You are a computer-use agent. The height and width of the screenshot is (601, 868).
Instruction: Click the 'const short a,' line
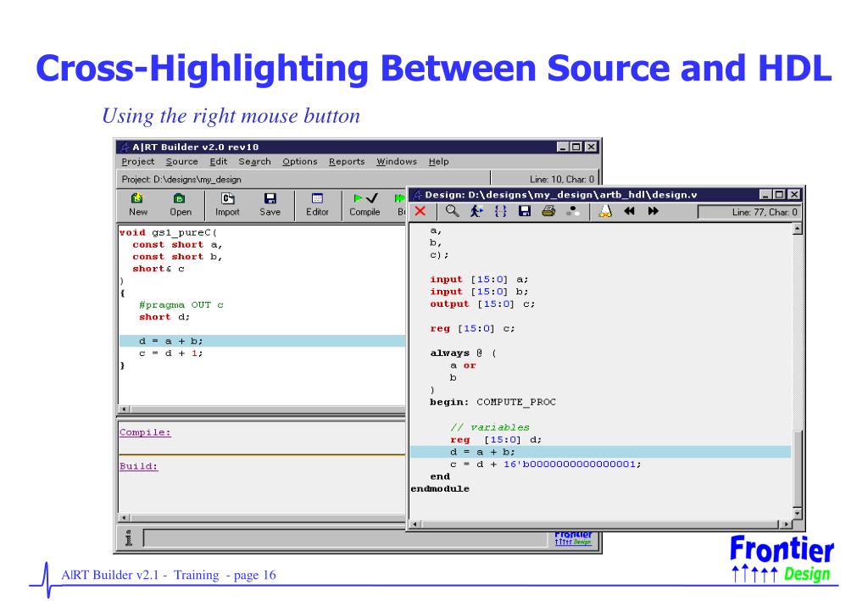pos(177,245)
